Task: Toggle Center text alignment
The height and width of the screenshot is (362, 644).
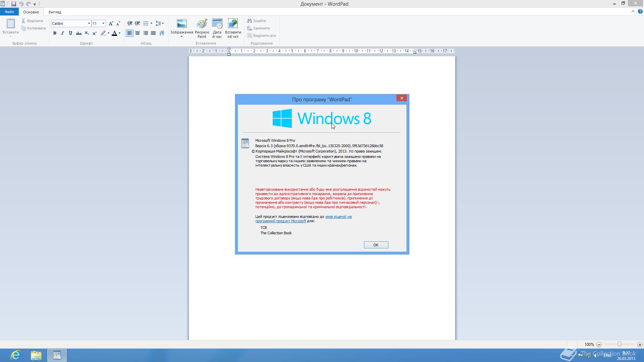Action: point(138,33)
